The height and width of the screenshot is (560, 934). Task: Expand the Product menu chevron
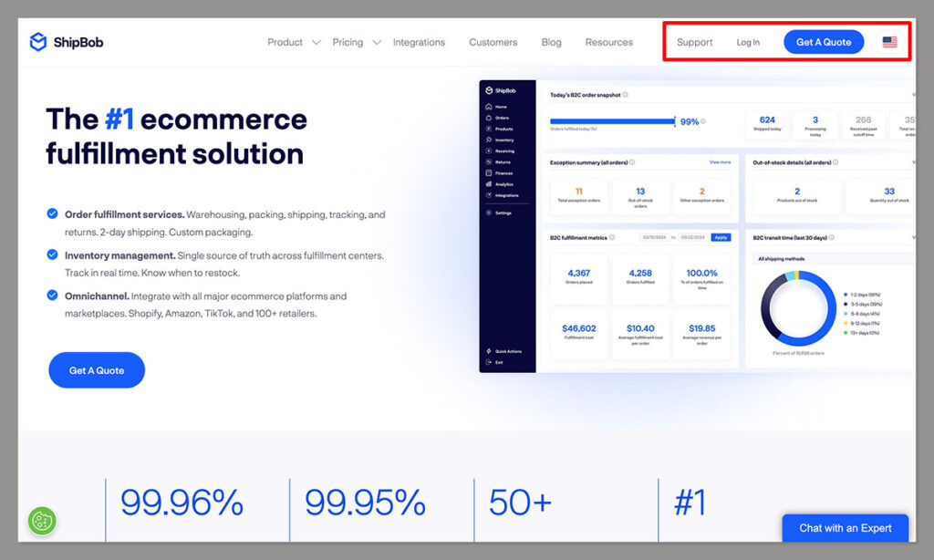(317, 42)
